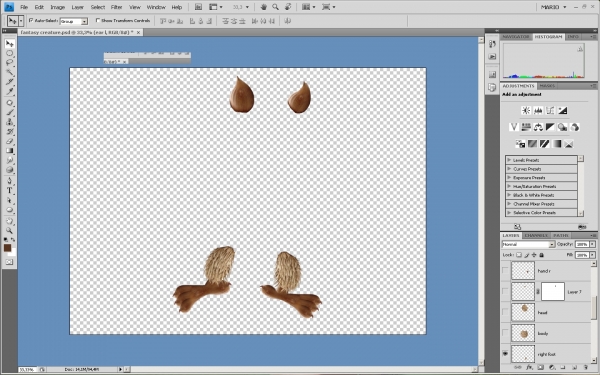The image size is (600, 375).
Task: Show the hand r layer
Action: pyautogui.click(x=505, y=271)
